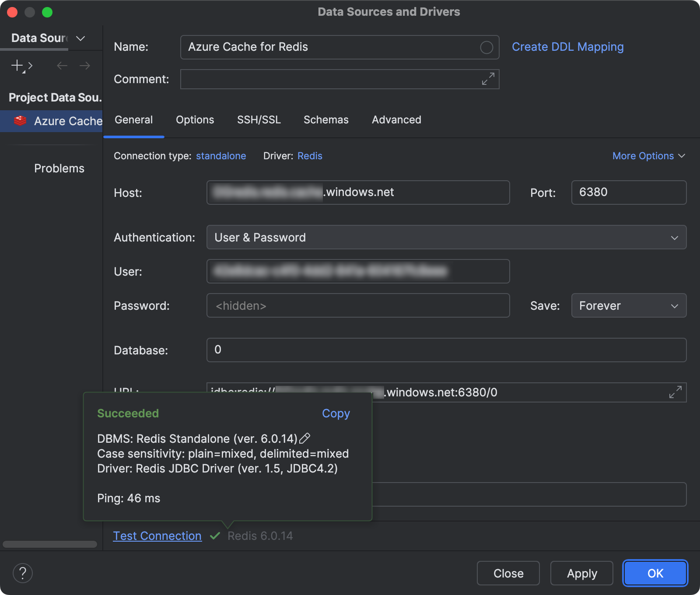Click the forward navigation arrow
This screenshot has width=700, height=595.
pyautogui.click(x=85, y=66)
